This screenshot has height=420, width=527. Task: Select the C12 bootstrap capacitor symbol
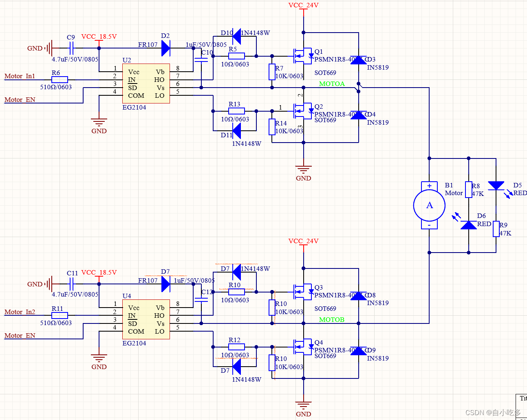pyautogui.click(x=201, y=299)
